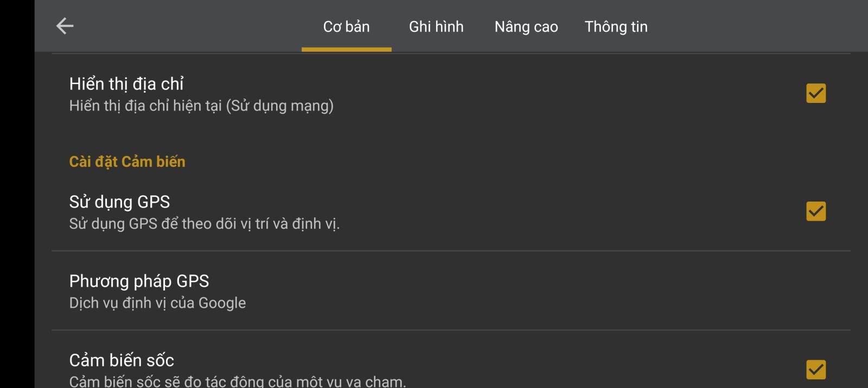Tap the subtitle about current address display

click(x=202, y=106)
